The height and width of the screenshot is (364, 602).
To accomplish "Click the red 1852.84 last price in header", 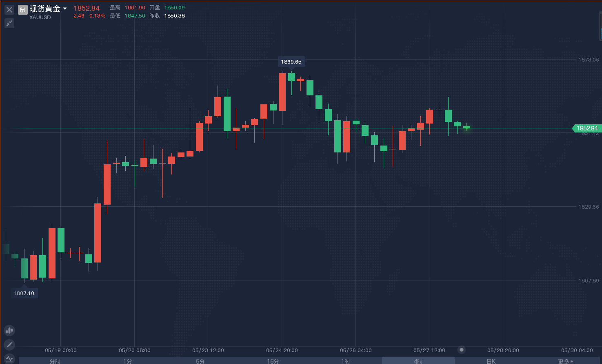I will (x=87, y=8).
